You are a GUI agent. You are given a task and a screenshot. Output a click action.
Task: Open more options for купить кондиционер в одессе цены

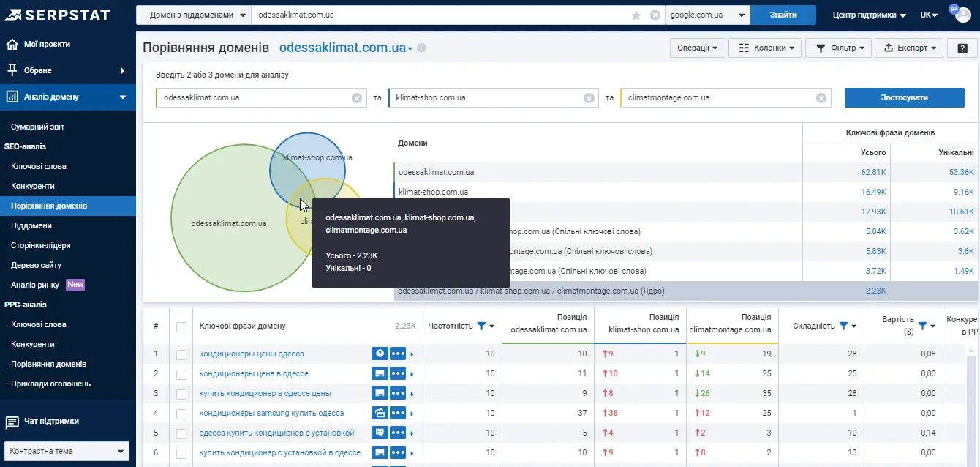tap(398, 393)
